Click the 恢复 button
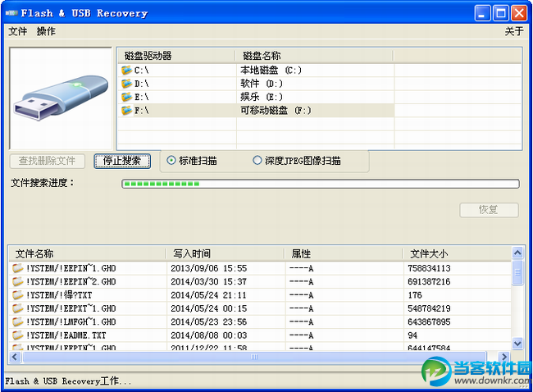This screenshot has width=533, height=392. click(x=489, y=210)
